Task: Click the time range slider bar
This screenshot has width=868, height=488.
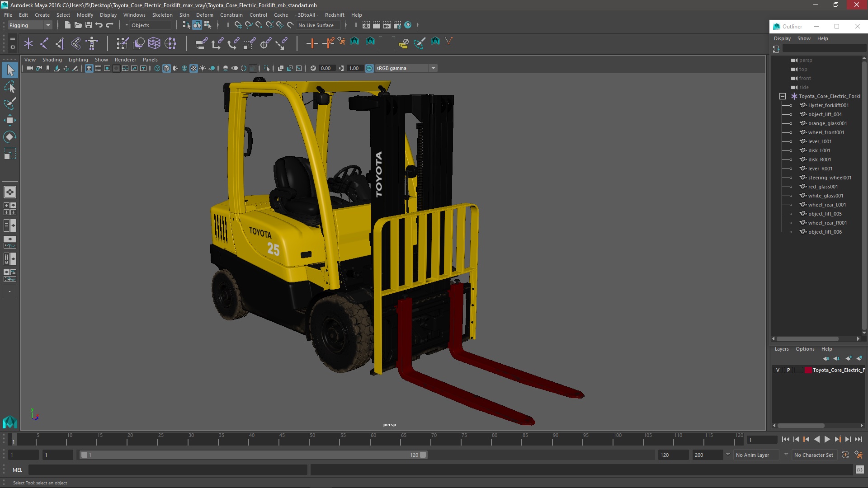Action: point(253,455)
